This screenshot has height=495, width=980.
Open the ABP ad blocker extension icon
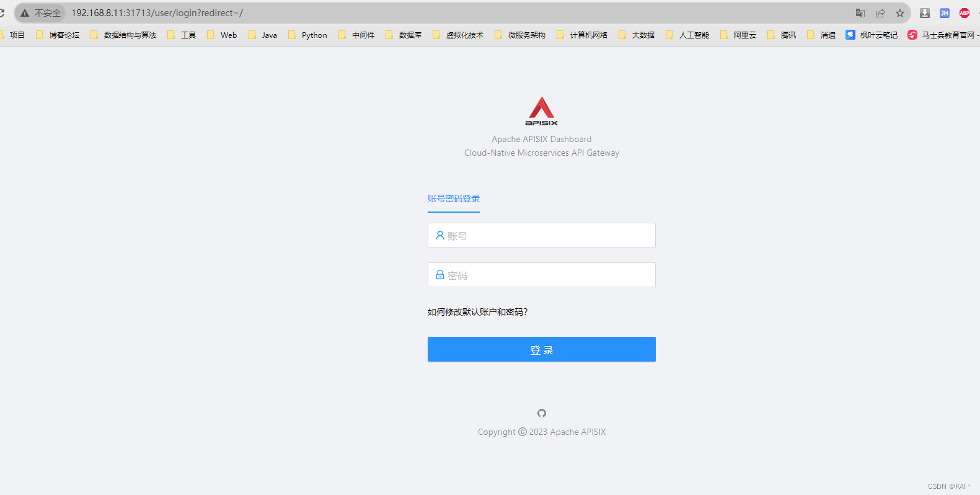point(965,13)
